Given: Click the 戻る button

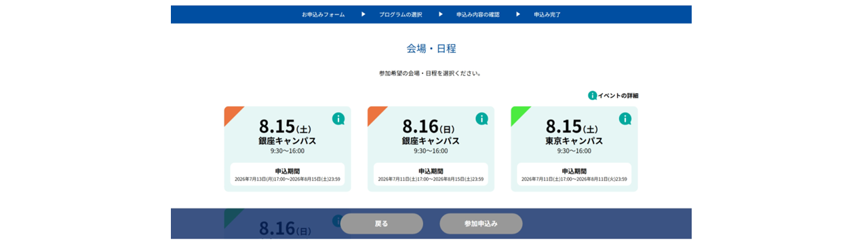Looking at the screenshot, I should (x=382, y=224).
